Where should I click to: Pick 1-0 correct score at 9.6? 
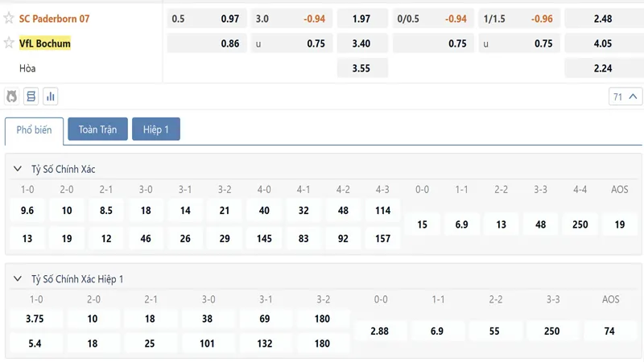[x=27, y=211]
